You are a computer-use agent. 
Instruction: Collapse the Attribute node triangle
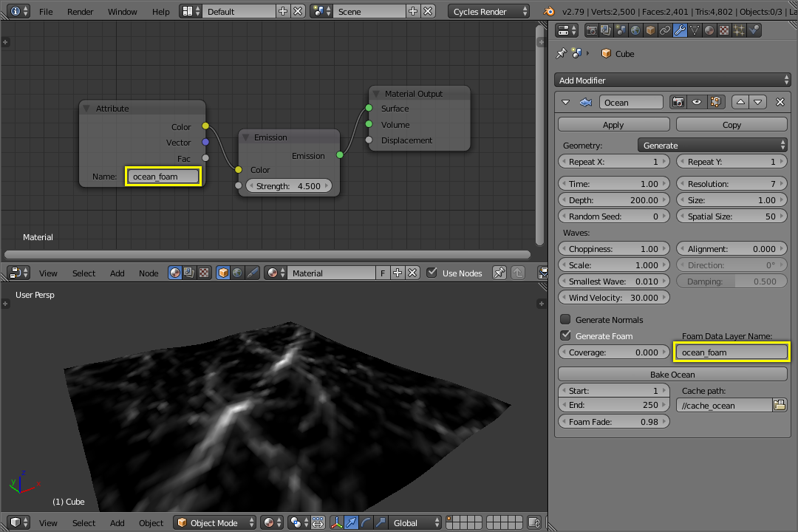pos(86,109)
